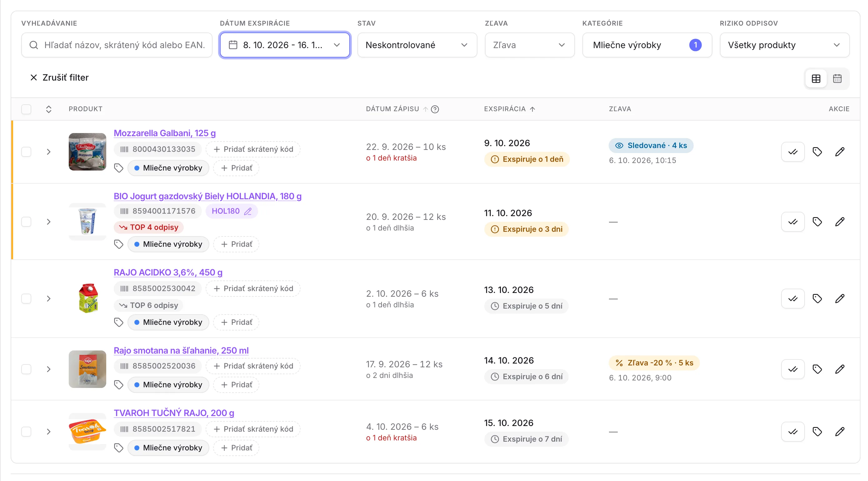Edit the HOL180 short code
Image resolution: width=868 pixels, height=481 pixels.
pyautogui.click(x=248, y=211)
